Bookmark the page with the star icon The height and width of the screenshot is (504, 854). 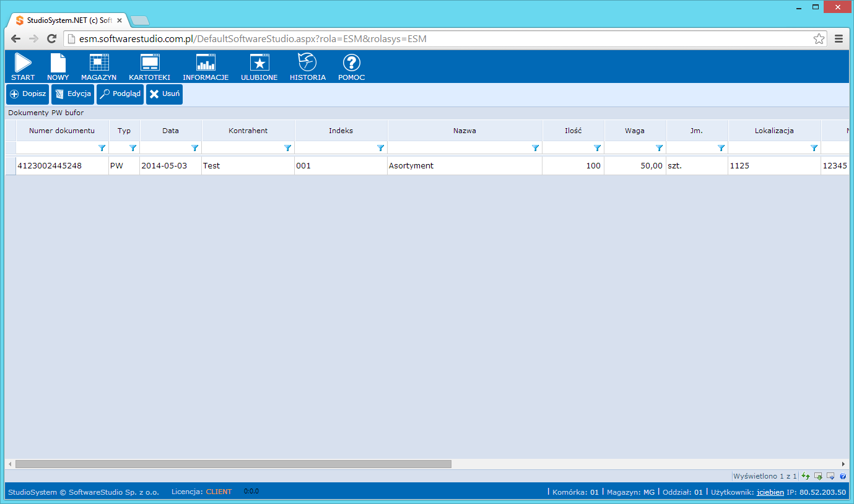pos(819,39)
